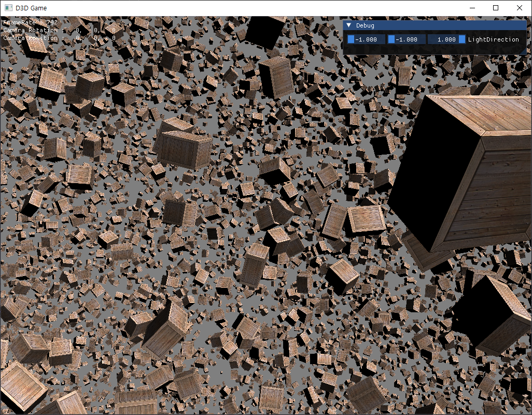
Task: Click the FrameRate readout text
Action: (30, 22)
